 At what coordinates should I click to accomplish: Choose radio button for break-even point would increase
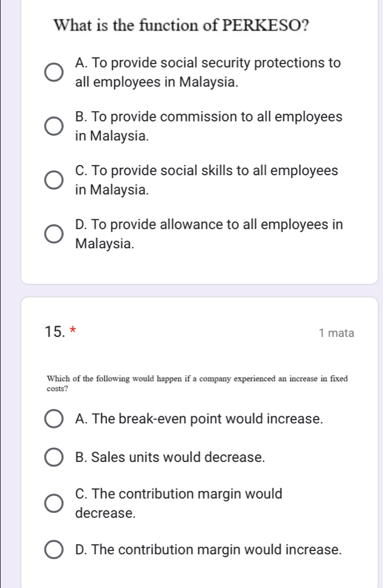point(55,419)
